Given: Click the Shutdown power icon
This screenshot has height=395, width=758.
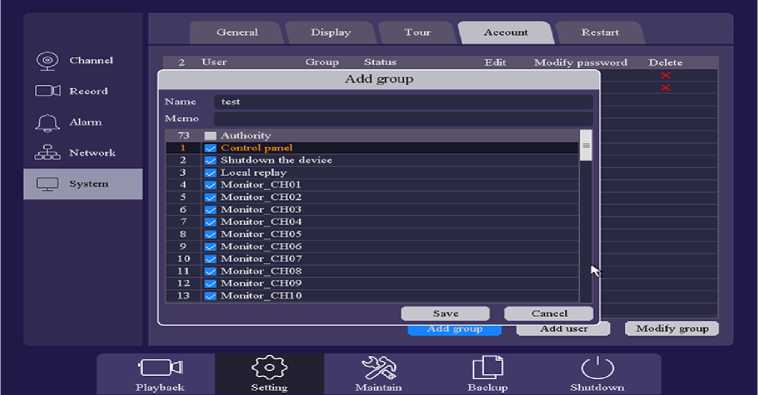Looking at the screenshot, I should coord(597,367).
